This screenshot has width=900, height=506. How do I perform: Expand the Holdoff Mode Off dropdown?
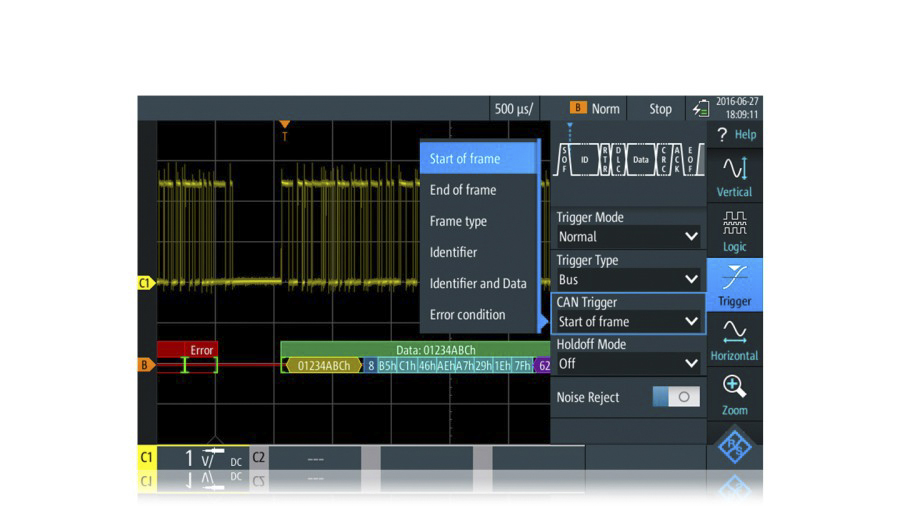pyautogui.click(x=628, y=364)
